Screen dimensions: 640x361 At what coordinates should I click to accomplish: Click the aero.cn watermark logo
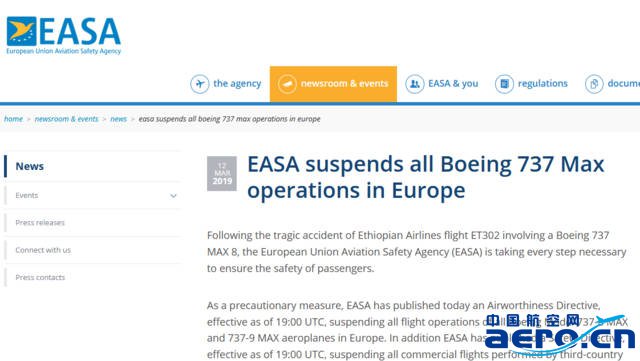(560, 333)
